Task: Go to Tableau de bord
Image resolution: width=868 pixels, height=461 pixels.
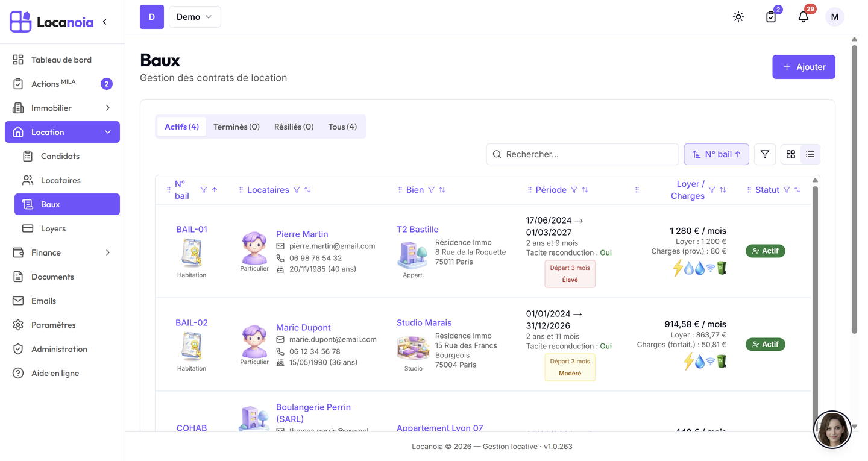Action: (62, 60)
